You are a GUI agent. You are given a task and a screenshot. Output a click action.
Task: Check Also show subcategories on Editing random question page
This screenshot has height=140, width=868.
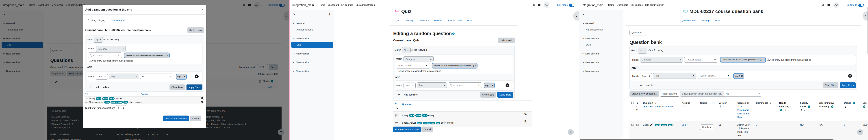click(x=398, y=71)
